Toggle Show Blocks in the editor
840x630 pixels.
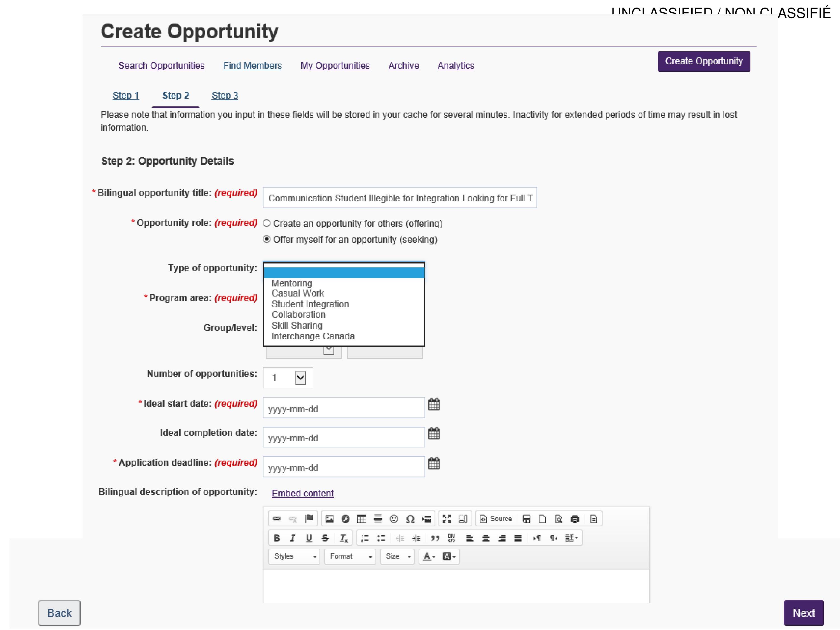pyautogui.click(x=463, y=519)
